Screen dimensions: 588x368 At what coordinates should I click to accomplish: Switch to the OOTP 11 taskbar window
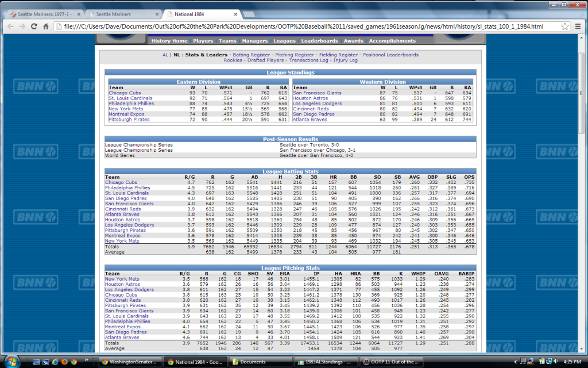point(391,362)
